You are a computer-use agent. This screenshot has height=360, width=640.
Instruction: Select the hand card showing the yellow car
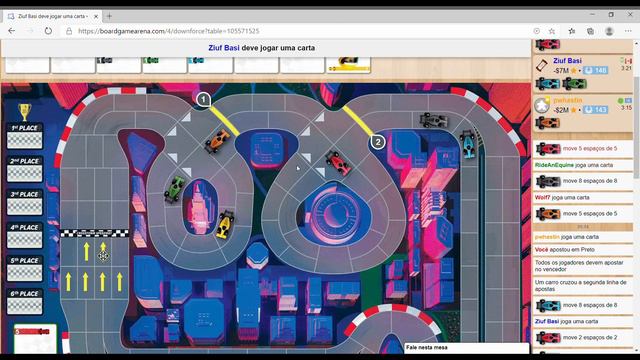(348, 65)
